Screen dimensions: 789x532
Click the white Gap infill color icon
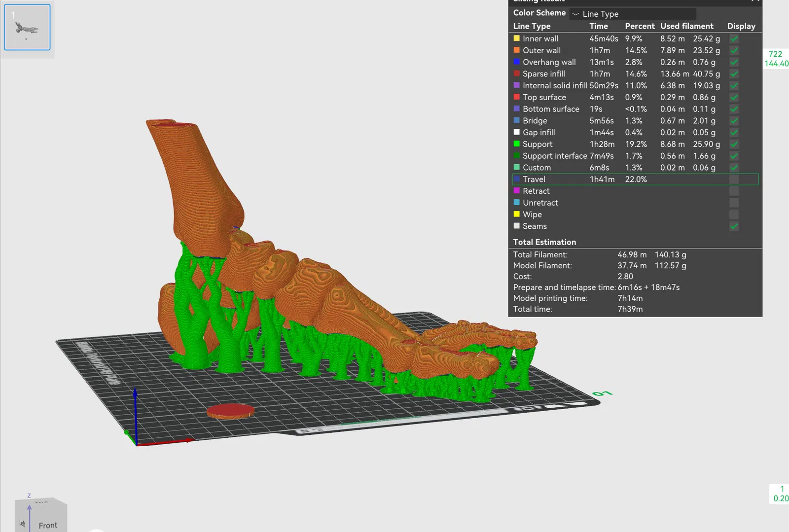(516, 132)
